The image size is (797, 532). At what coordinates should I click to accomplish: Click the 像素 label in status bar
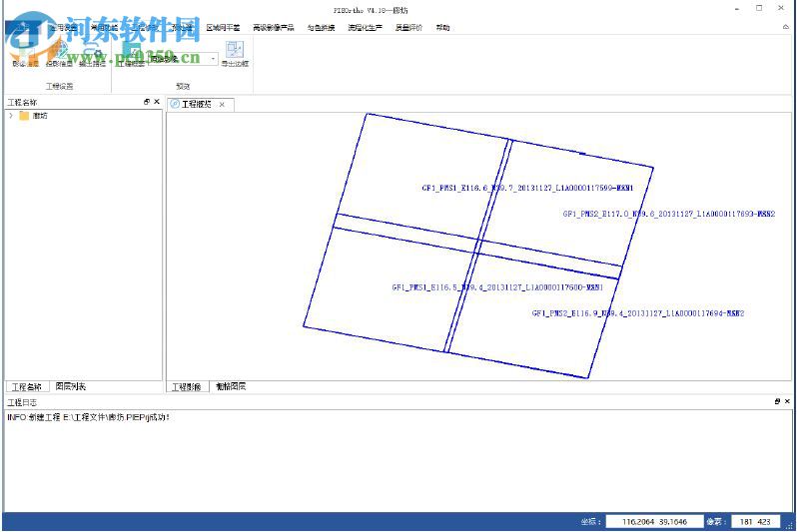[x=716, y=521]
